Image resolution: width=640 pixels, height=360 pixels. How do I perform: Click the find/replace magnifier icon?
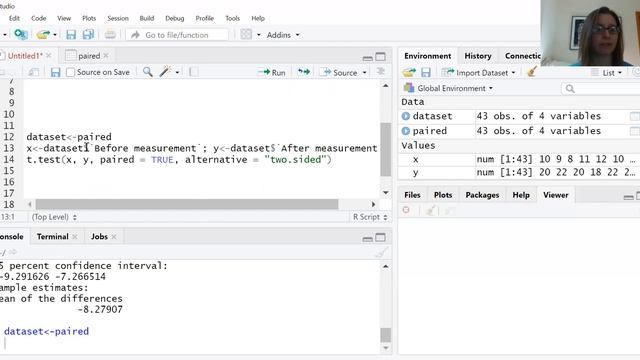[148, 72]
